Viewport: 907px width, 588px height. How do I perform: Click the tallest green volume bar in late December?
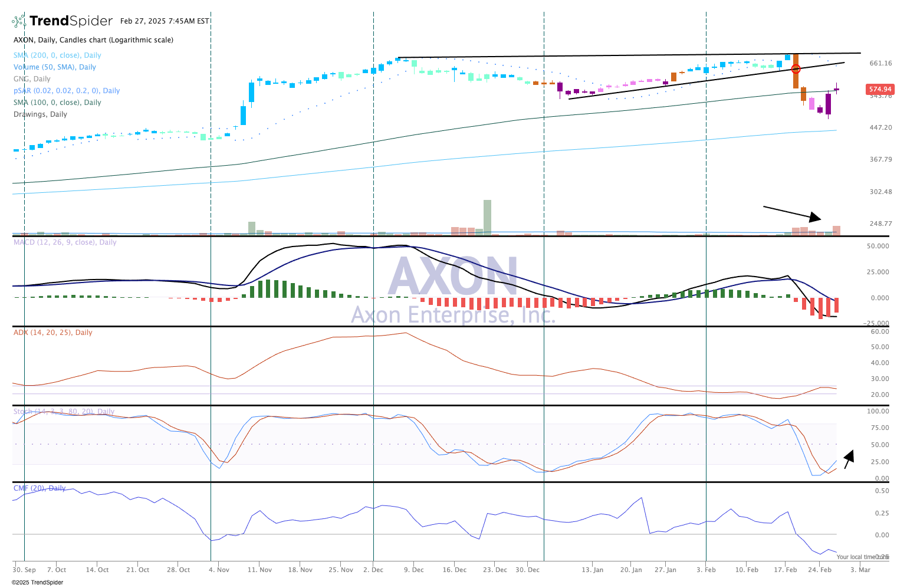(x=487, y=217)
